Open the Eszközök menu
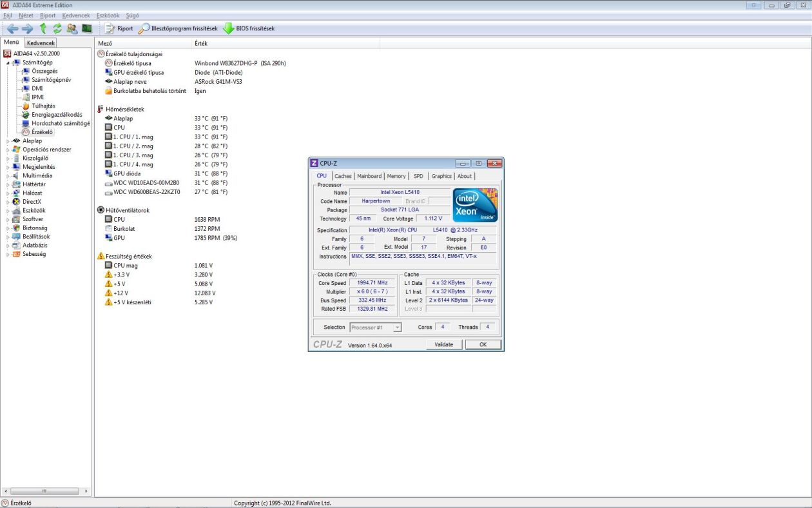The height and width of the screenshot is (508, 812). click(108, 15)
